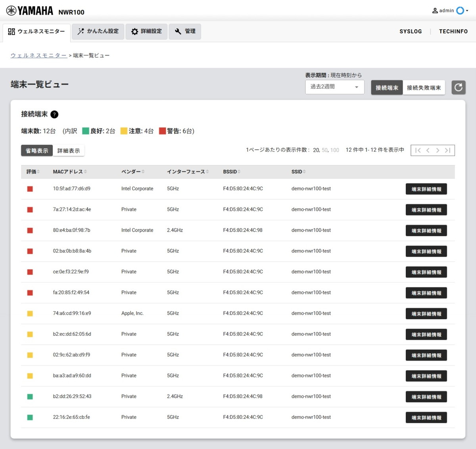Open the help icon beside 接続端末
The width and height of the screenshot is (476, 449).
coord(54,114)
